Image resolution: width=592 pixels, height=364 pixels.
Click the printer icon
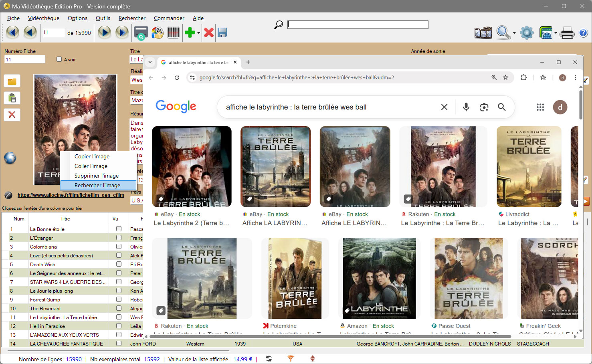pos(567,32)
